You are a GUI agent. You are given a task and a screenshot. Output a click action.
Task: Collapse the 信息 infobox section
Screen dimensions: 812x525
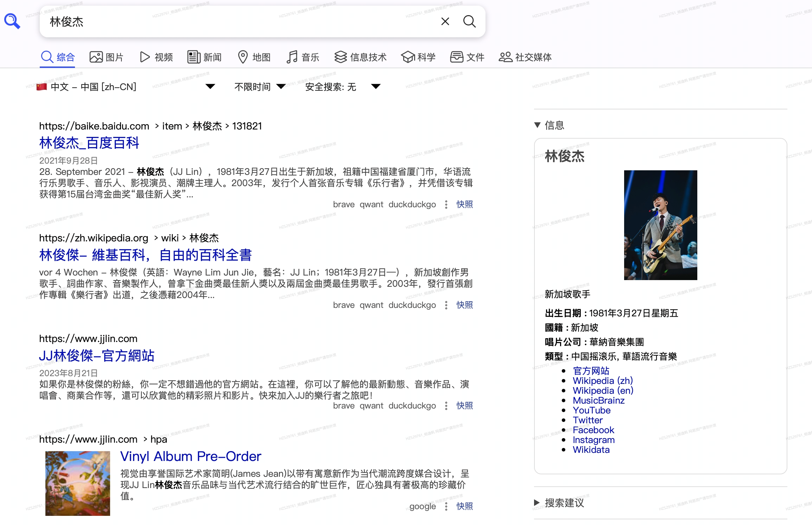click(549, 125)
